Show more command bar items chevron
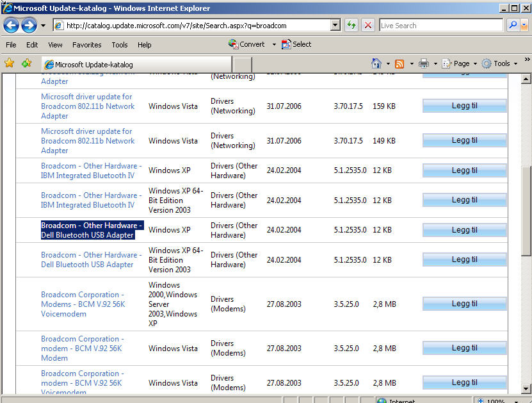This screenshot has height=403, width=532. 527,60
